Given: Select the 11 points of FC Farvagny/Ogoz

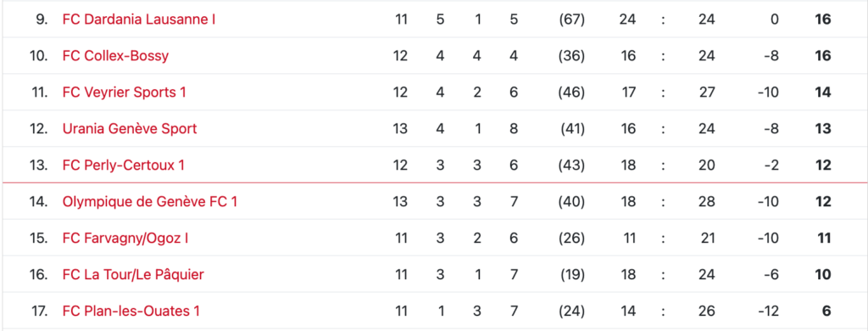Looking at the screenshot, I should (x=825, y=238).
